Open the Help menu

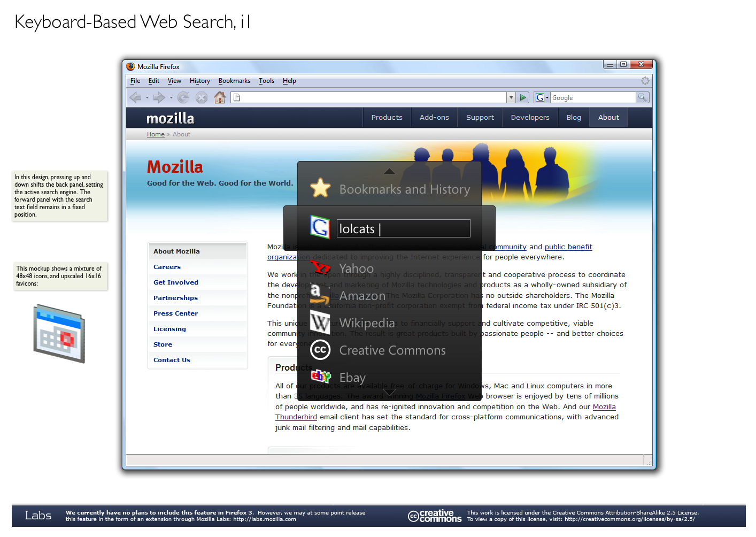[289, 81]
